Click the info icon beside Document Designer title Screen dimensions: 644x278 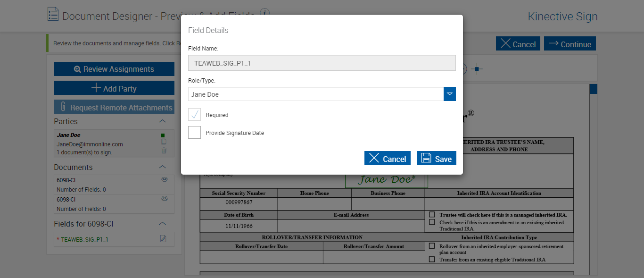coord(265,13)
